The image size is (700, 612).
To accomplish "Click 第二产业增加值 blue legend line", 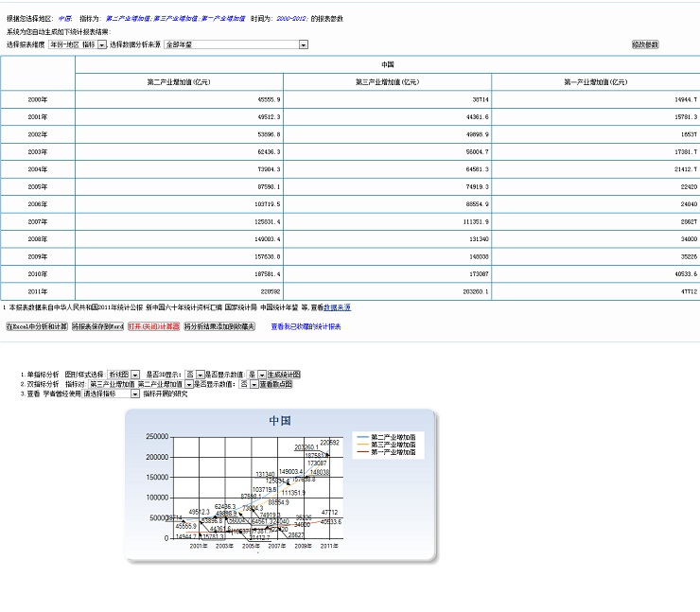I will [361, 437].
